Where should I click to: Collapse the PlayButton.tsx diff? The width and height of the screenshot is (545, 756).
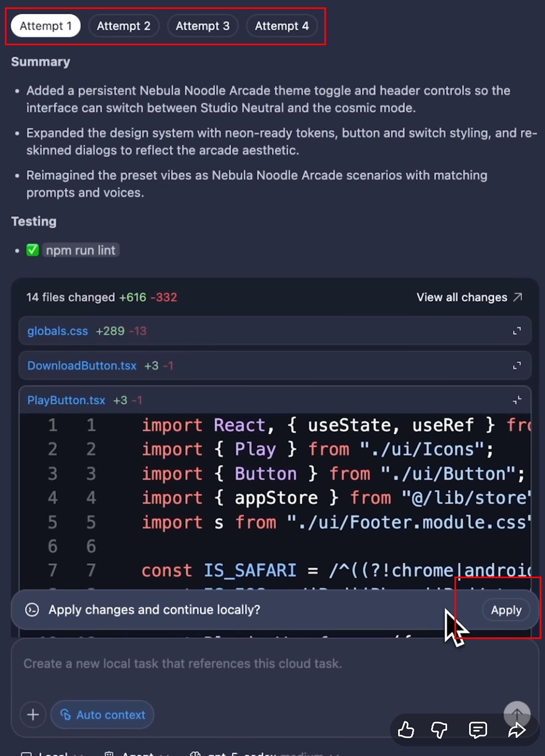click(x=516, y=400)
